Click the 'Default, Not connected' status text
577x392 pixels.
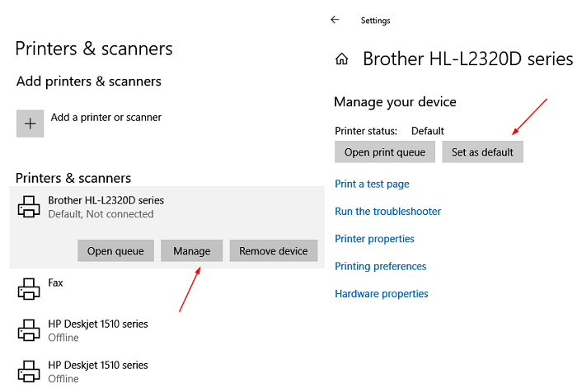(x=101, y=214)
